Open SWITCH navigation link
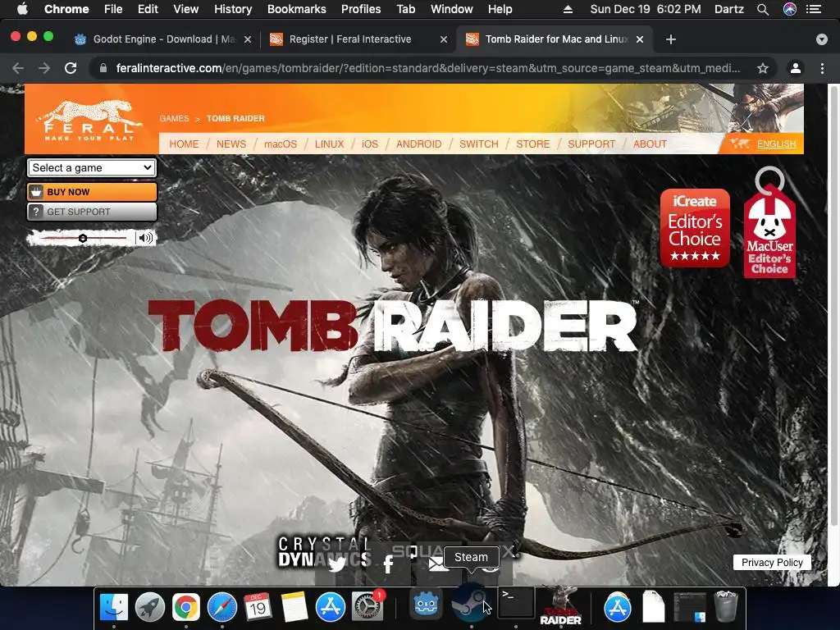This screenshot has width=840, height=630. pyautogui.click(x=479, y=144)
